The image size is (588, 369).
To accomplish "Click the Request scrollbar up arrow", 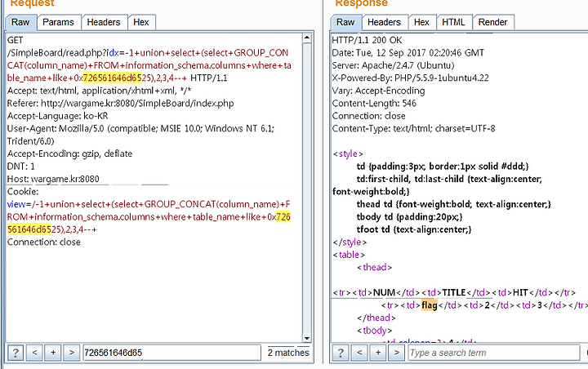I will pos(307,38).
